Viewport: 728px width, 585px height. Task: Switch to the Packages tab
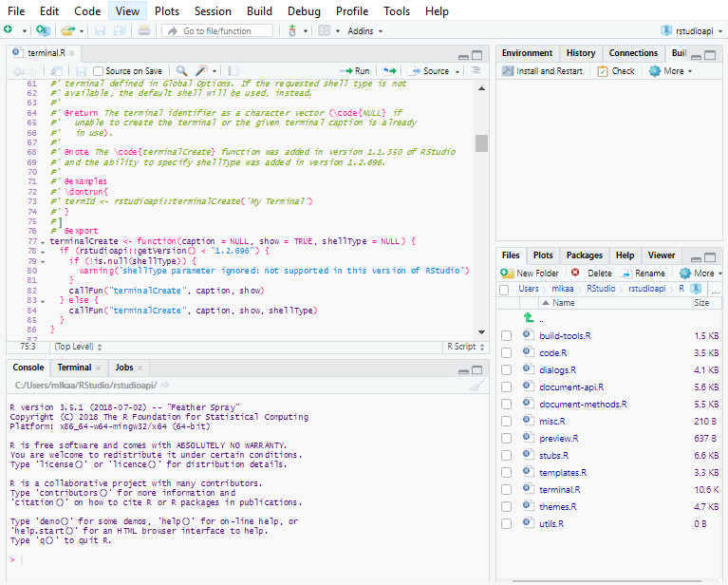coord(585,255)
